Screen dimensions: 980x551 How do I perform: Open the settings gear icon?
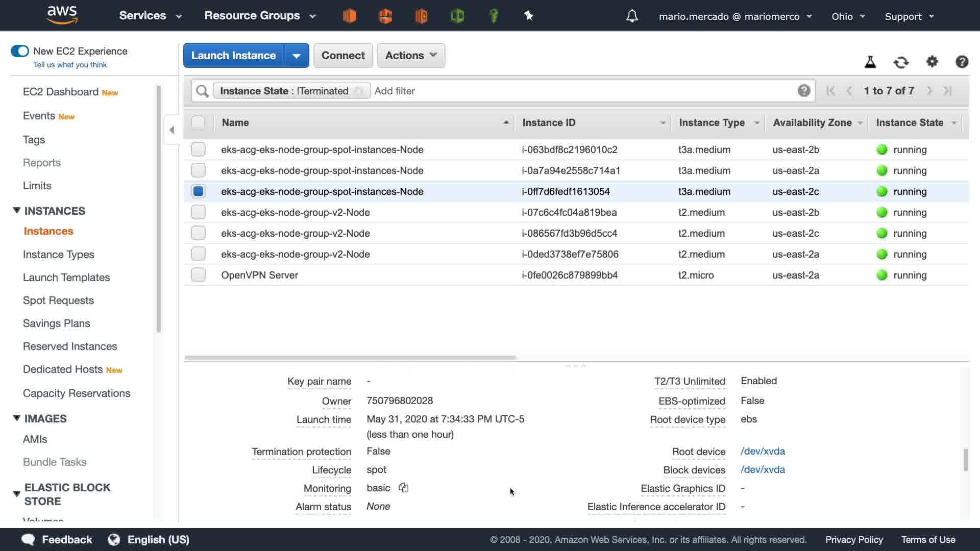coord(932,62)
